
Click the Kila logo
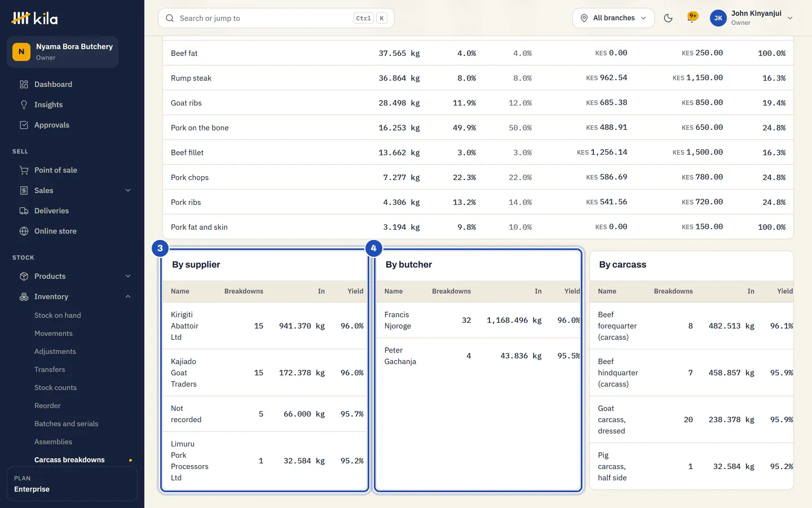pos(34,18)
